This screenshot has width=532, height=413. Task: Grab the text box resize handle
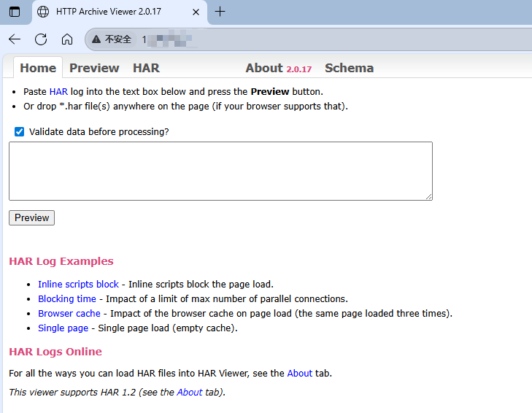(429, 196)
